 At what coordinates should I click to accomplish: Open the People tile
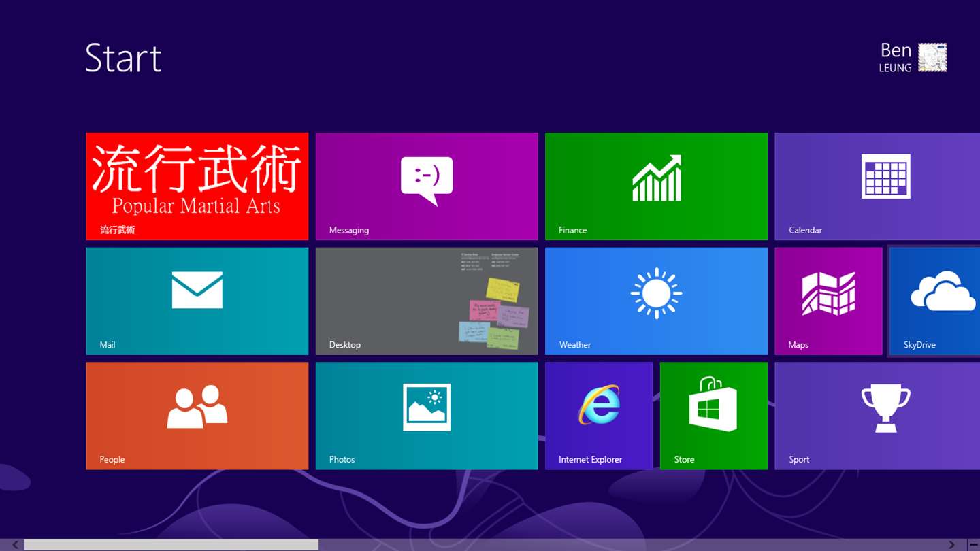click(x=197, y=416)
